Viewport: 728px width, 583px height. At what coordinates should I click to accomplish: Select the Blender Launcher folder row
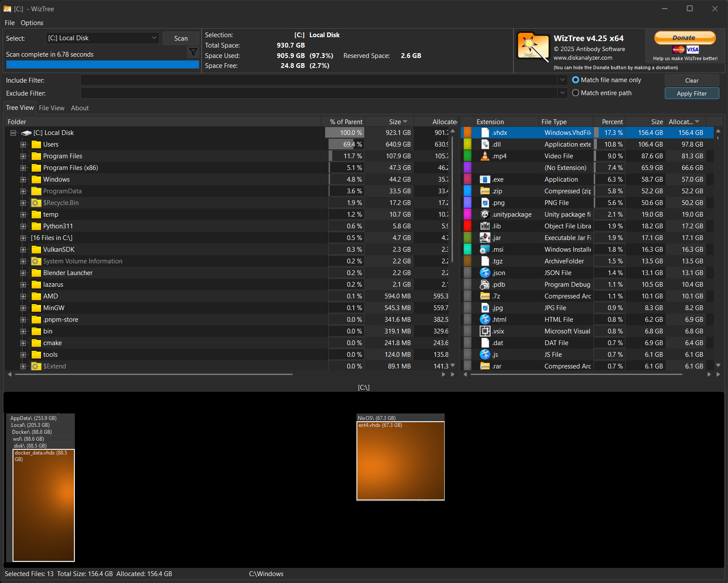pyautogui.click(x=227, y=273)
